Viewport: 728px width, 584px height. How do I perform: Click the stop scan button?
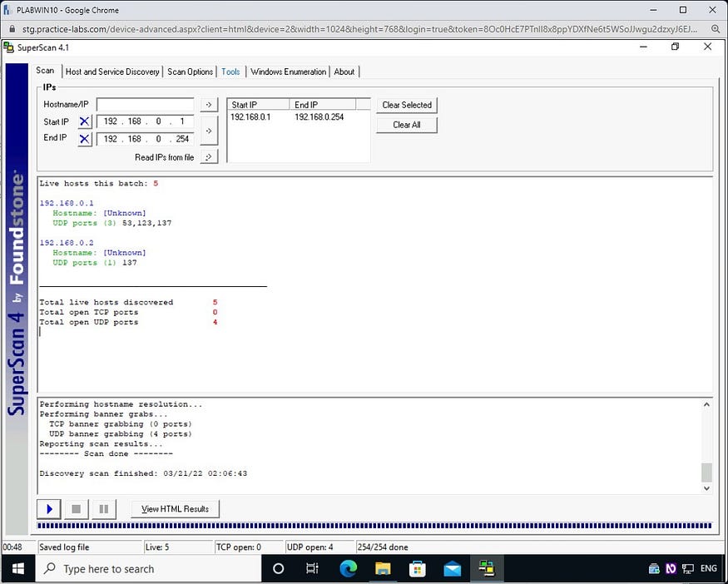coord(77,509)
